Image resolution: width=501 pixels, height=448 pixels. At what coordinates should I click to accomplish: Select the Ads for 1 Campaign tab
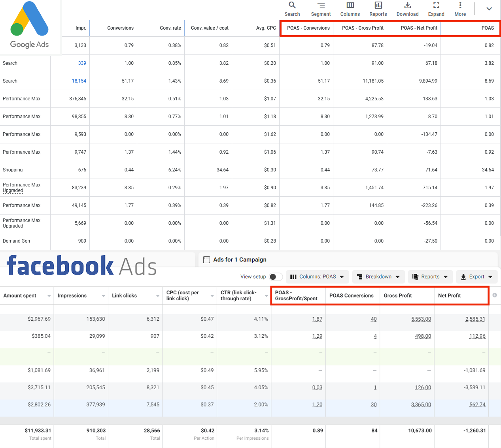coord(240,260)
